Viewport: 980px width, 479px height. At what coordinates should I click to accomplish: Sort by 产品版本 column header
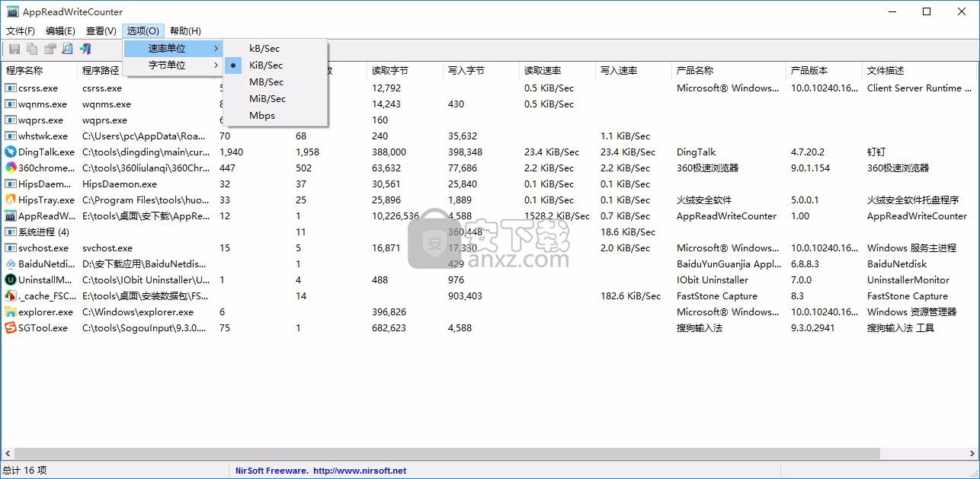(x=824, y=71)
